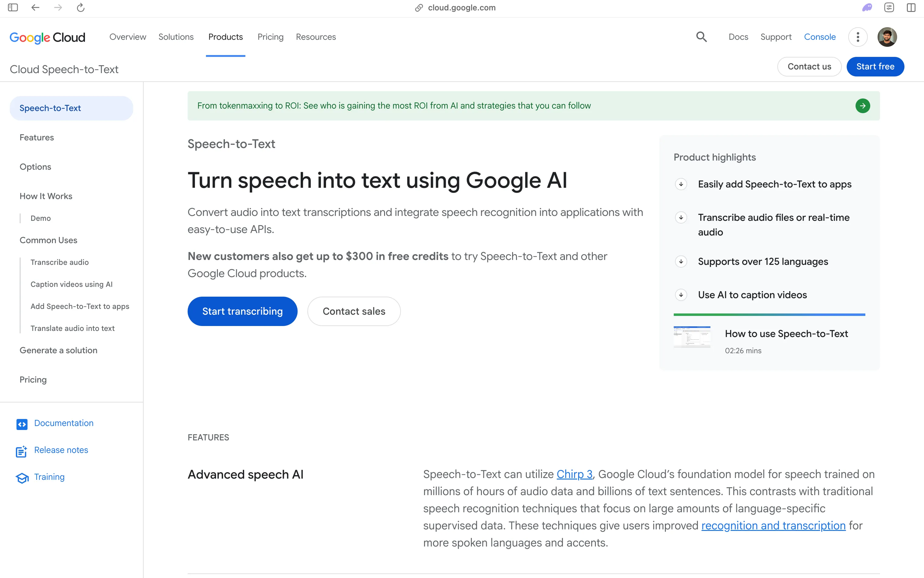Click the 'Supports over 125 languages' highlight text
This screenshot has width=924, height=578.
point(763,261)
